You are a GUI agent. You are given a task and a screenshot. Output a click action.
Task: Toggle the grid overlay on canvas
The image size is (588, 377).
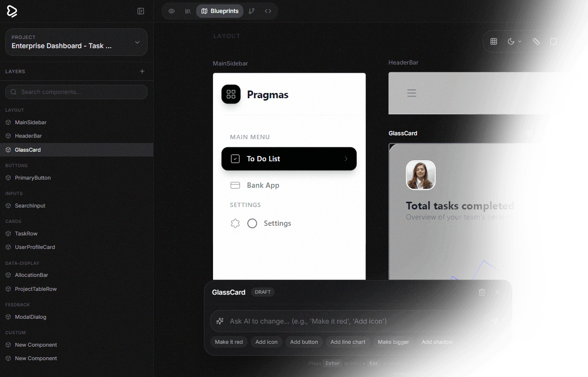[494, 42]
